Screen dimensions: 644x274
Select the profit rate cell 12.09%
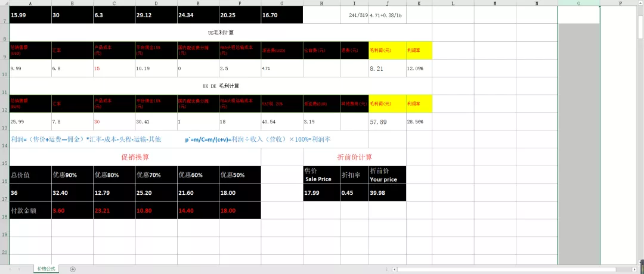click(419, 68)
